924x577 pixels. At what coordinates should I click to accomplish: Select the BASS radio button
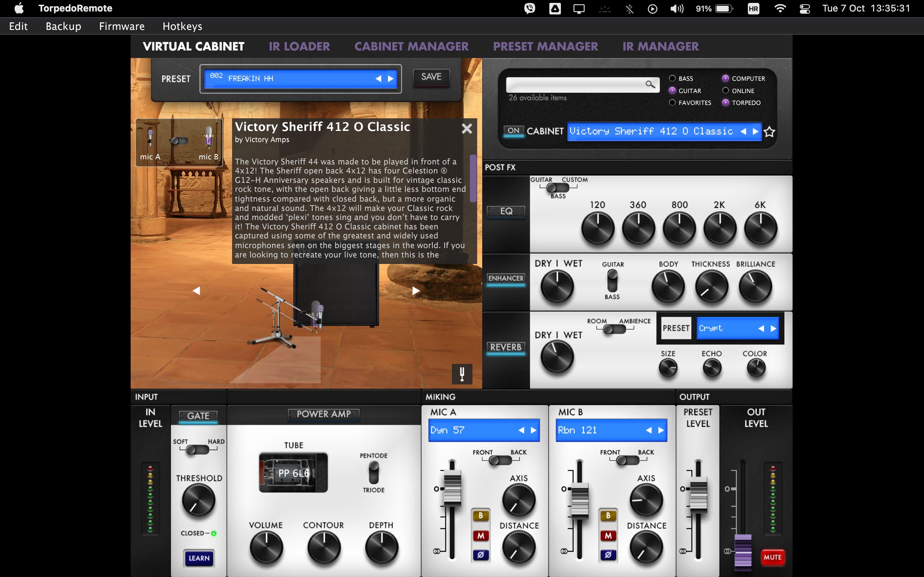672,78
